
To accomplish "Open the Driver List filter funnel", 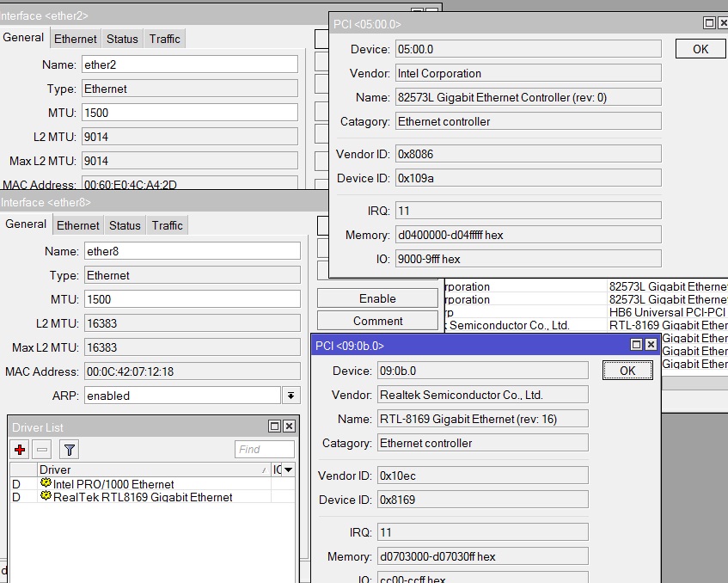I will (69, 450).
